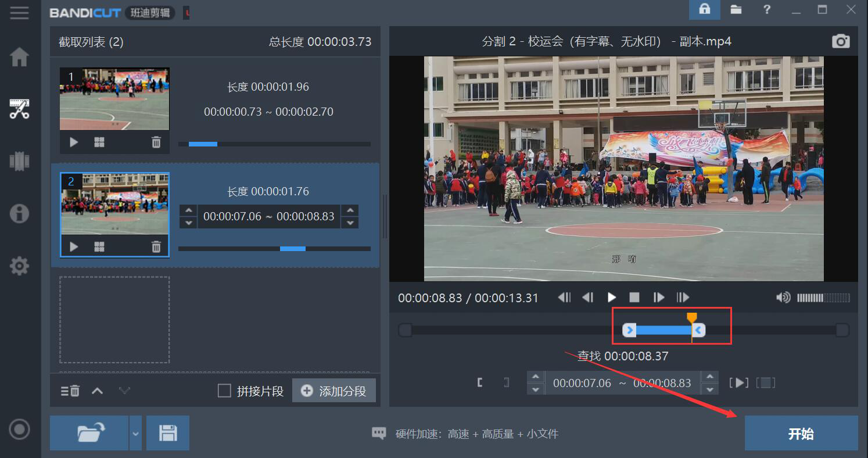This screenshot has height=458, width=868.
Task: Enable the 拼接片段 checkbox
Action: click(224, 391)
